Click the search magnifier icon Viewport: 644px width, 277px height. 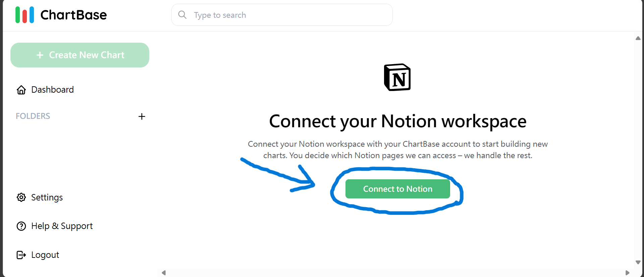click(x=182, y=15)
